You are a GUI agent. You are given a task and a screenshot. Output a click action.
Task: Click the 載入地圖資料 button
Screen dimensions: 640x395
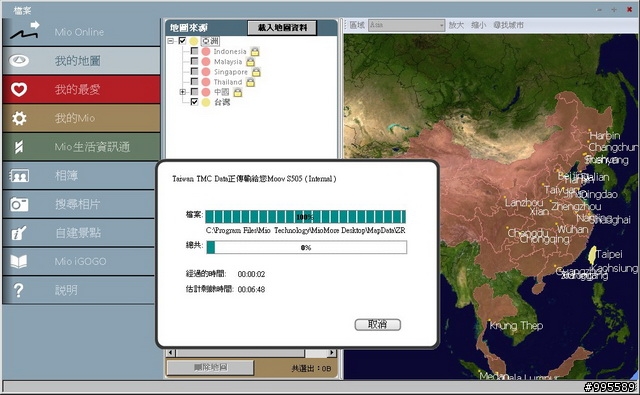pos(282,28)
